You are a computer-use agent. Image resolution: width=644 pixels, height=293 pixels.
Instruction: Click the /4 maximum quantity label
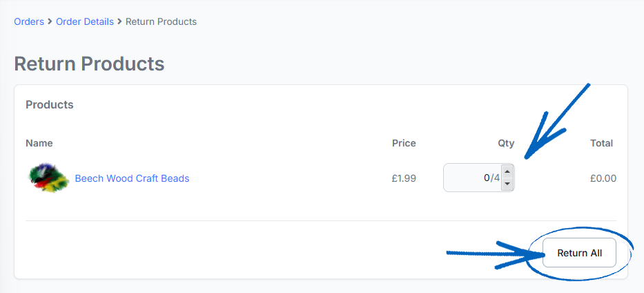click(x=495, y=178)
